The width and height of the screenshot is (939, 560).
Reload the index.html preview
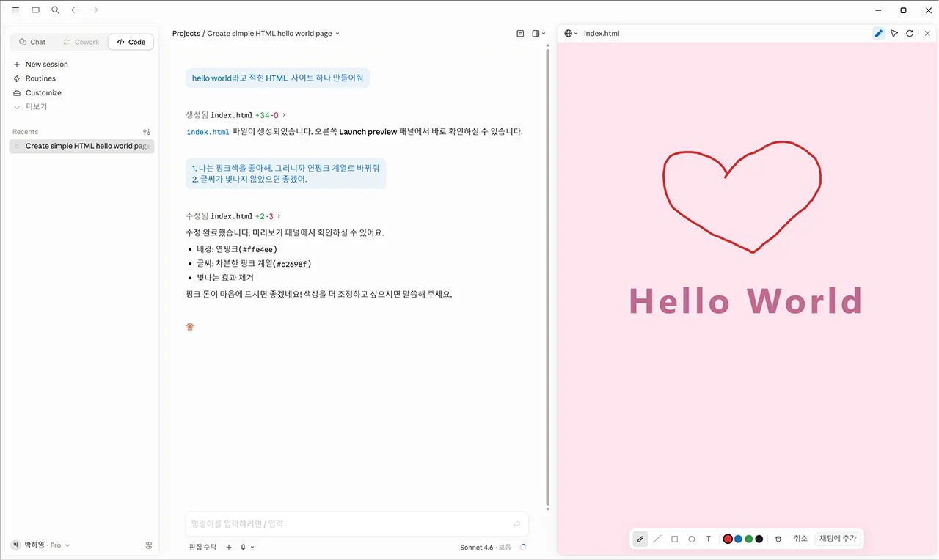click(x=910, y=33)
